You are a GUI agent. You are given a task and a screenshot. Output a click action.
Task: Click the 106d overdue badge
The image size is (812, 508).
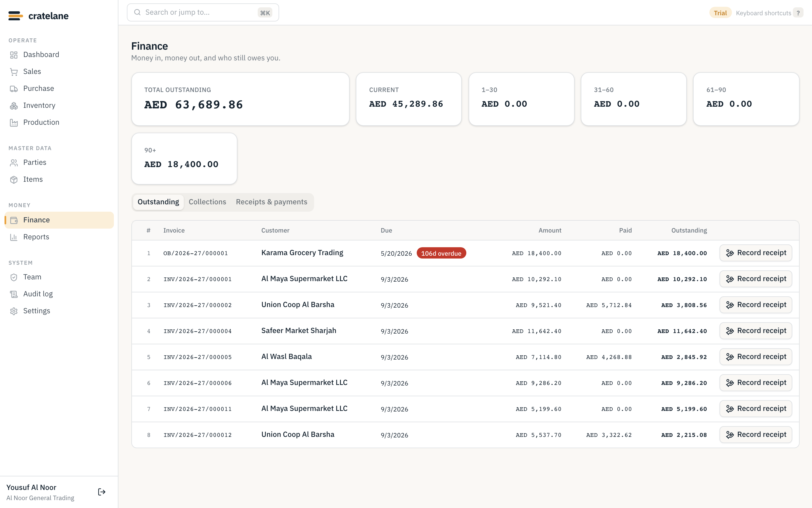pyautogui.click(x=441, y=253)
